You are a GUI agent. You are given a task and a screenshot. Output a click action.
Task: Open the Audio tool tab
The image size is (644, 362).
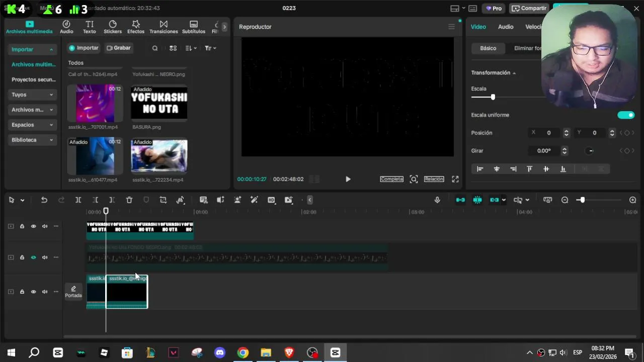coord(66,27)
